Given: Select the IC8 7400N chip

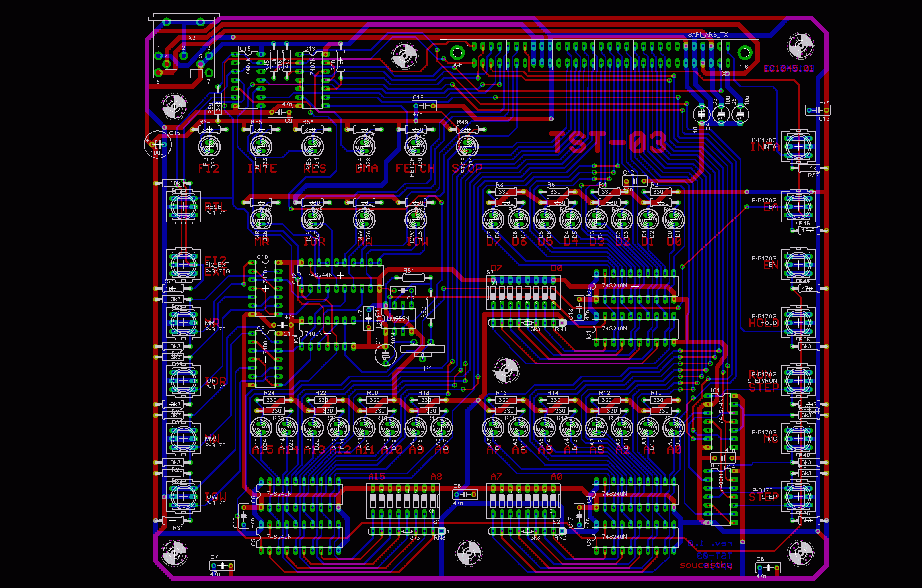Looking at the screenshot, I should click(328, 334).
